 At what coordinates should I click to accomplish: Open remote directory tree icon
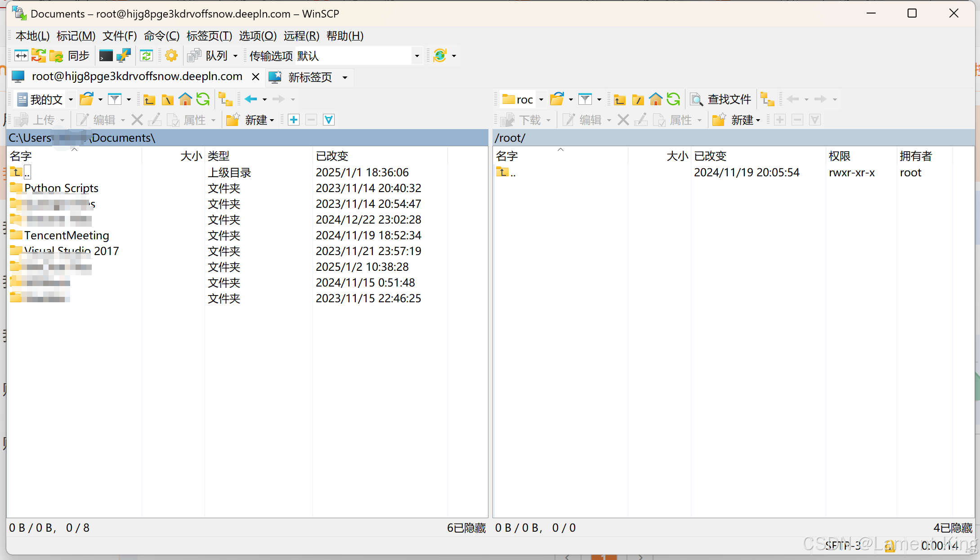pyautogui.click(x=767, y=99)
